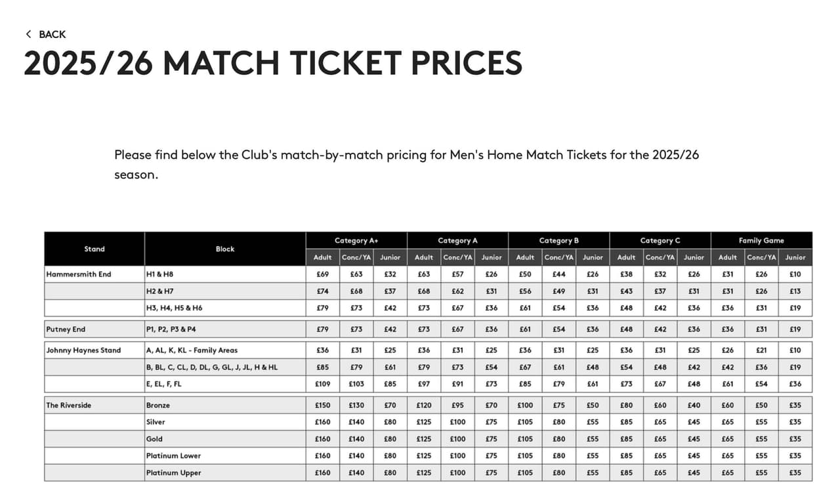This screenshot has height=504, width=840.
Task: Click the Bronze block cell
Action: pyautogui.click(x=158, y=405)
